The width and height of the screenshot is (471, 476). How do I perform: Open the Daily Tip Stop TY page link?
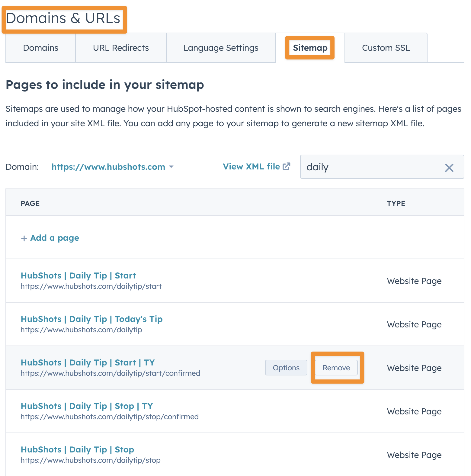[87, 406]
